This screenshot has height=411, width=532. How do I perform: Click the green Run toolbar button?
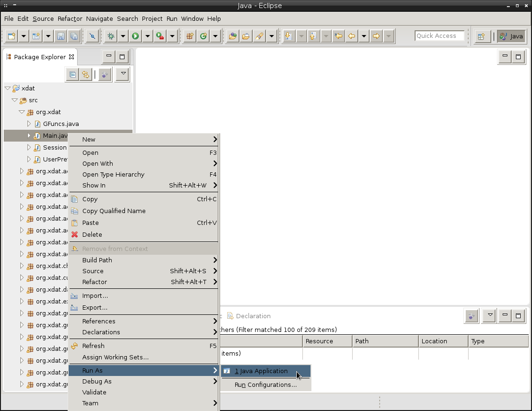click(x=135, y=36)
